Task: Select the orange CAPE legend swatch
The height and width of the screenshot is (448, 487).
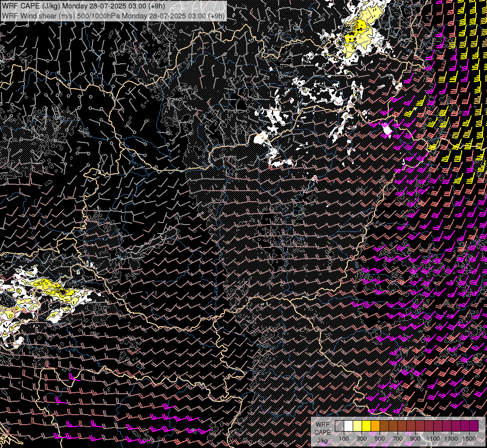Action: pos(375,426)
